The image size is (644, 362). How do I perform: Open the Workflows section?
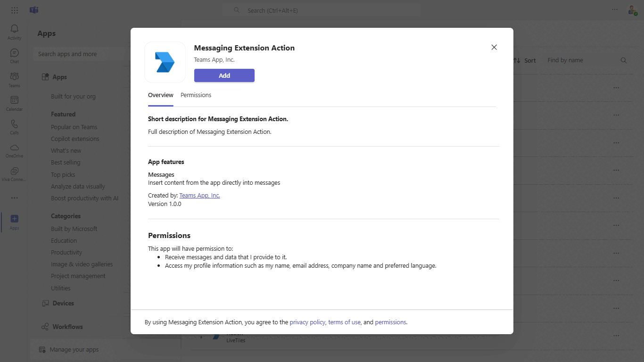point(62,327)
